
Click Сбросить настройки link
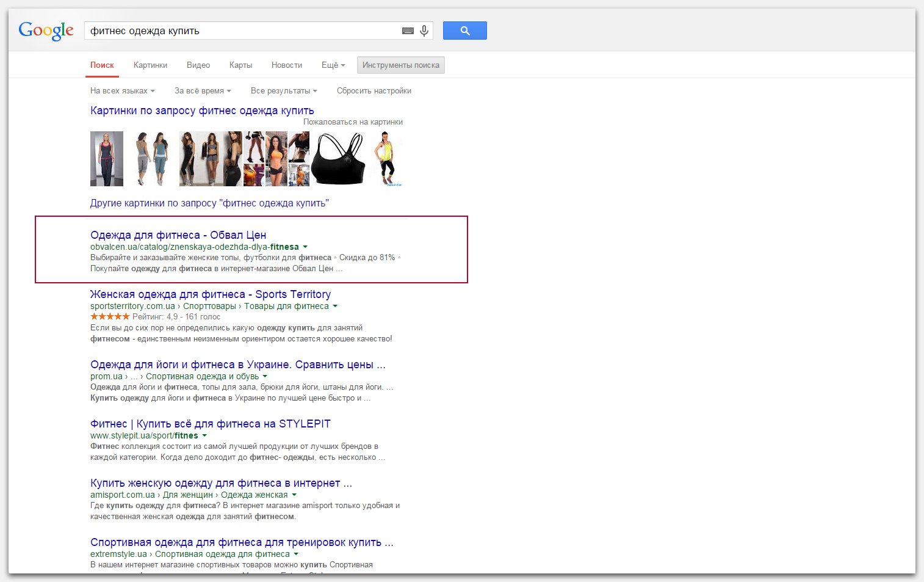374,91
